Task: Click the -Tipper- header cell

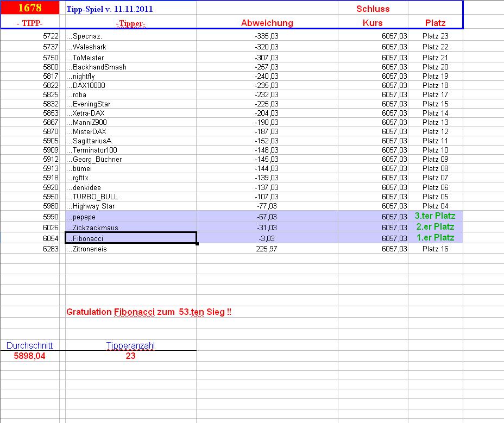Action: 131,23
